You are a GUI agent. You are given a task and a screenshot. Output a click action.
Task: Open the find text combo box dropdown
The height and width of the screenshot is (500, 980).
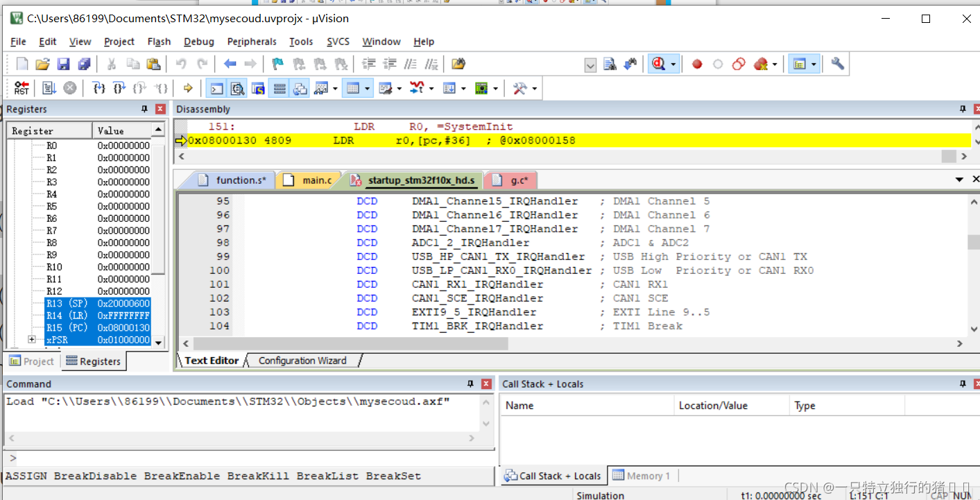590,65
